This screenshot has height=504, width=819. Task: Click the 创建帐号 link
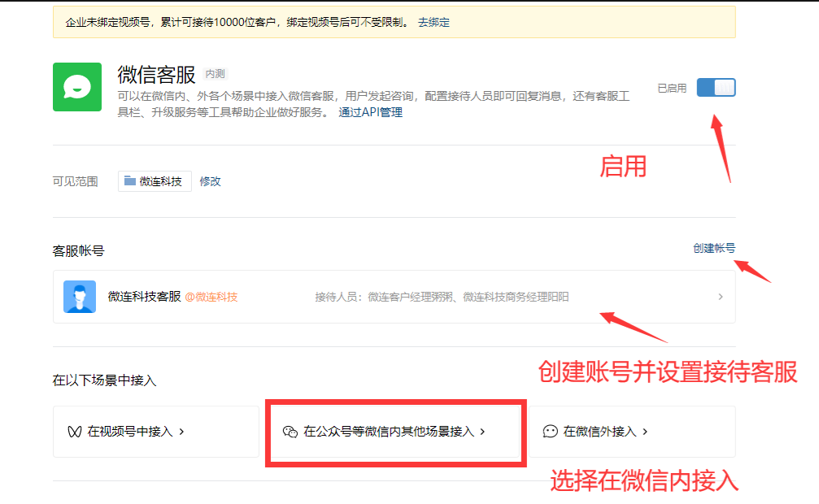pyautogui.click(x=714, y=248)
